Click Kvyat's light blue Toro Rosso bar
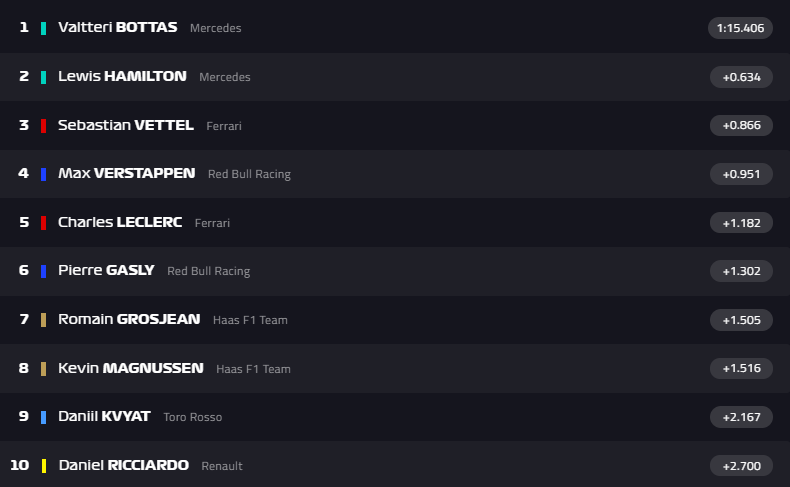Viewport: 790px width, 487px height. point(44,417)
